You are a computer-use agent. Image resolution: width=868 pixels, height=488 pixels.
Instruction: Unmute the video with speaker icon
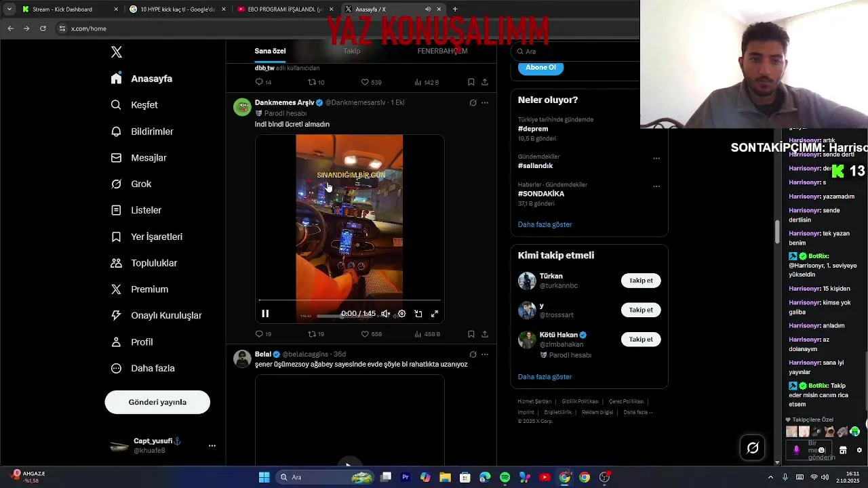(385, 314)
